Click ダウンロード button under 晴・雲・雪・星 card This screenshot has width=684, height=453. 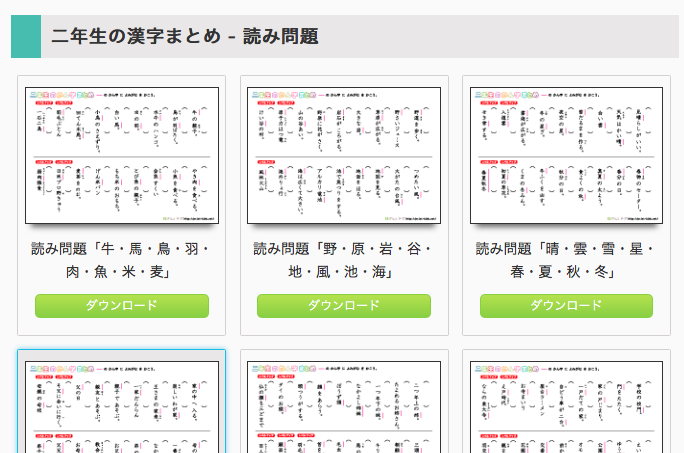click(566, 305)
